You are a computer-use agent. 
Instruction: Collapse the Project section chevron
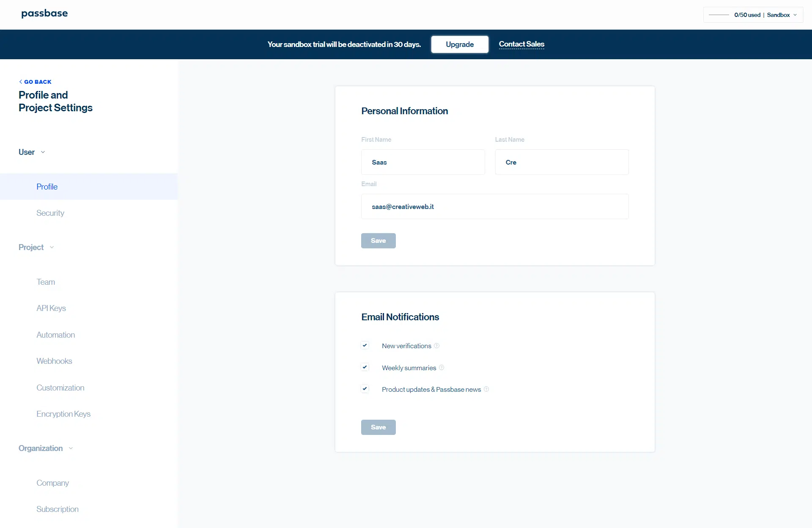(52, 247)
